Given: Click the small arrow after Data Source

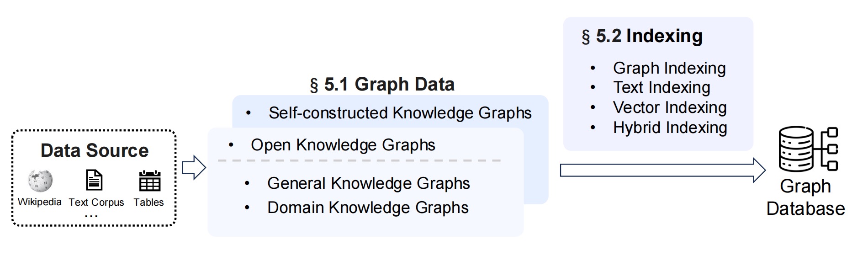Looking at the screenshot, I should 194,167.
